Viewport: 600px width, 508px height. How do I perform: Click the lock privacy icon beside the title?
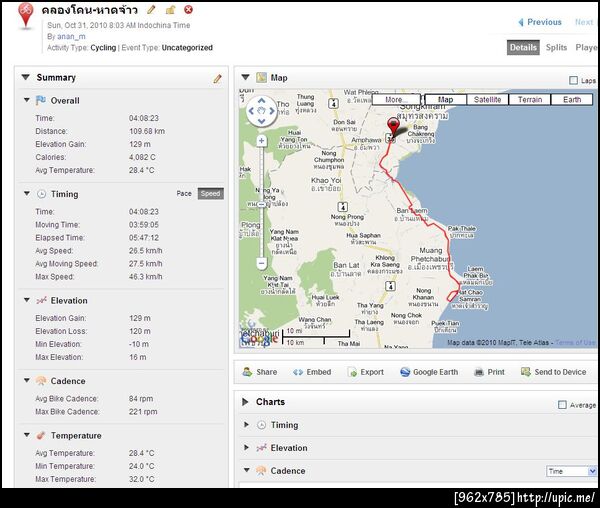tap(170, 10)
